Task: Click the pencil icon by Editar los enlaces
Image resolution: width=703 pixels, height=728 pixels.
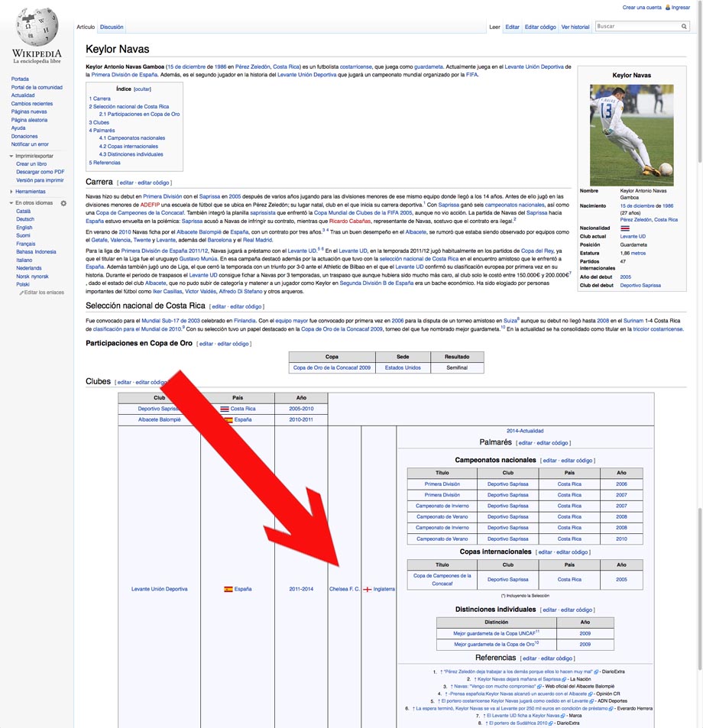Action: point(21,293)
